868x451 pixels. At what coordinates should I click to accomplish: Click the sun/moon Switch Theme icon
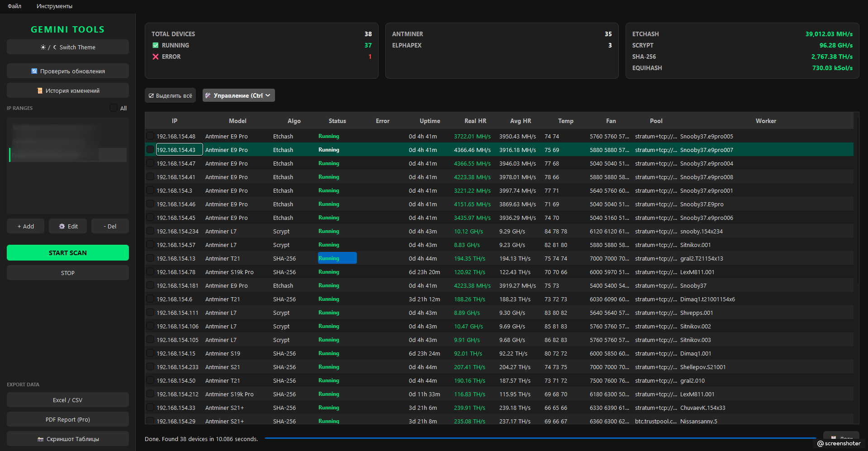(x=48, y=47)
